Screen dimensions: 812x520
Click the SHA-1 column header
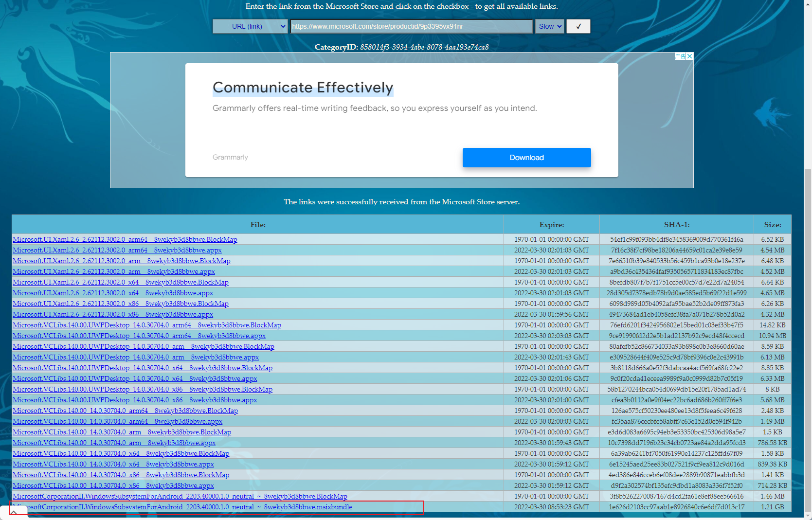(676, 225)
